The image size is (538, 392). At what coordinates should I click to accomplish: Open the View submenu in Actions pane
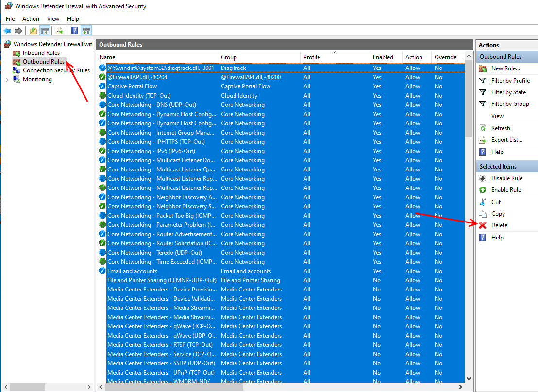[x=497, y=116]
